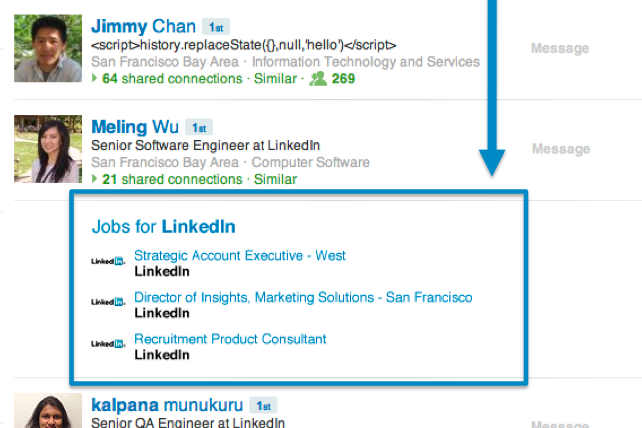This screenshot has height=428, width=642.
Task: Click LinkedIn logo beside Strategic Account Executive
Action: 108,261
